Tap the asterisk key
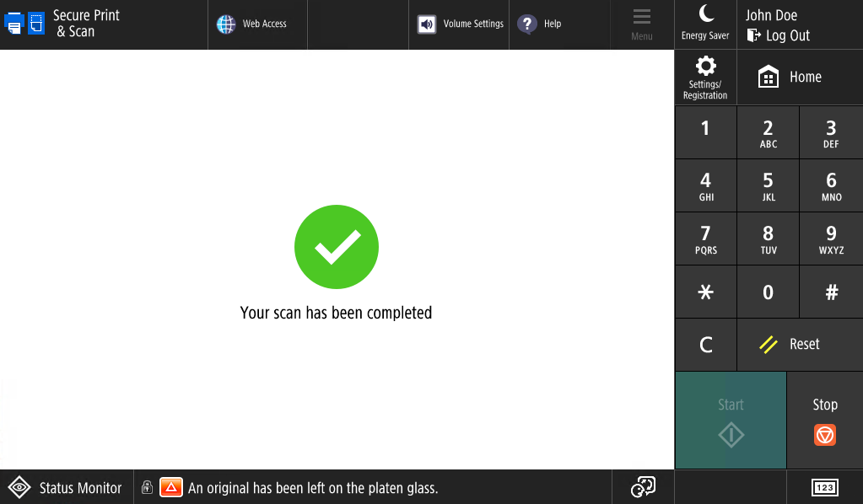This screenshot has width=863, height=504. click(x=705, y=292)
